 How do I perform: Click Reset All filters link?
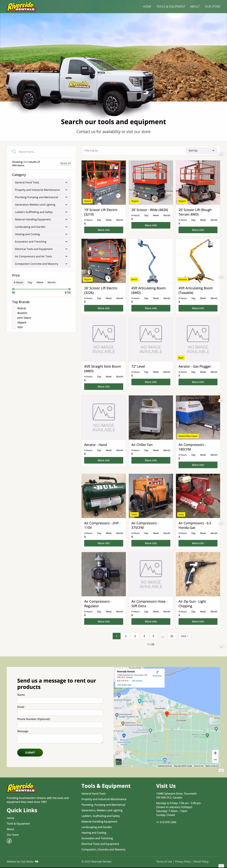pyautogui.click(x=65, y=163)
